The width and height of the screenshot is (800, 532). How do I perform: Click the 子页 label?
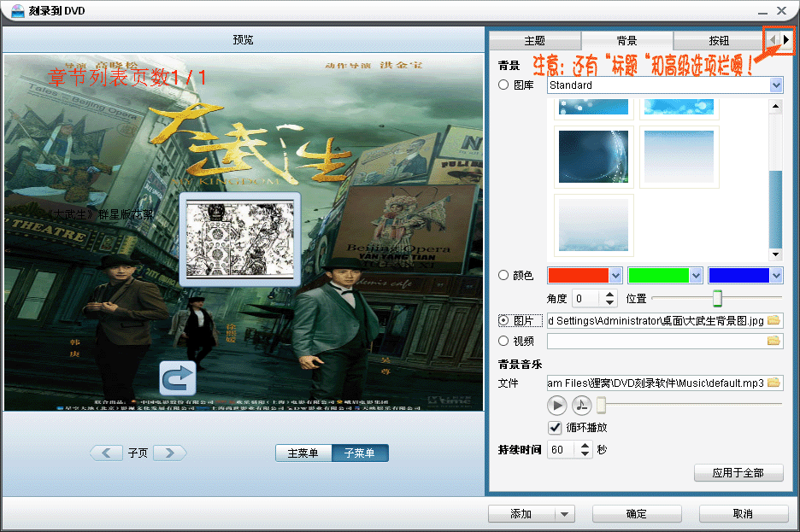(x=138, y=453)
